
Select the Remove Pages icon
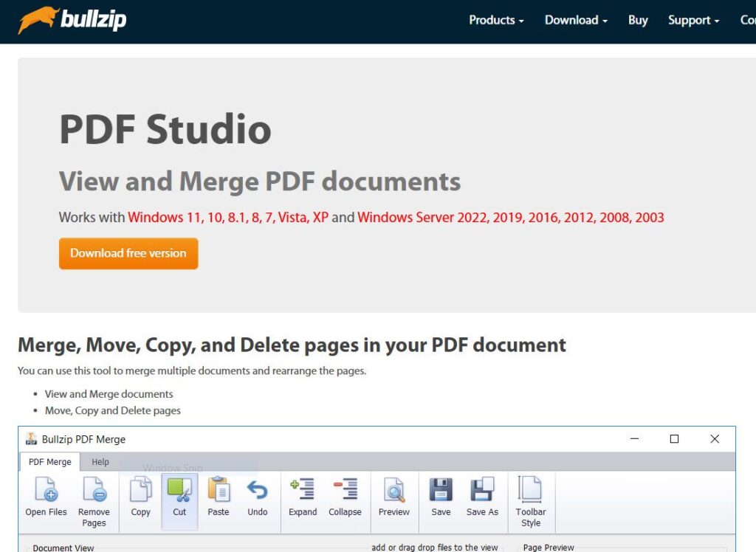(x=94, y=491)
